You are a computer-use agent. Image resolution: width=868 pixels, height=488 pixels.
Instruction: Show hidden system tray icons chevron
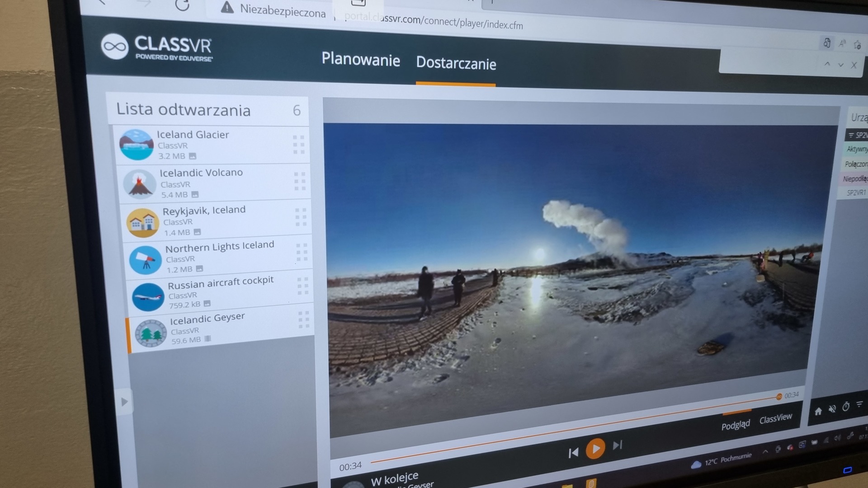pos(765,451)
